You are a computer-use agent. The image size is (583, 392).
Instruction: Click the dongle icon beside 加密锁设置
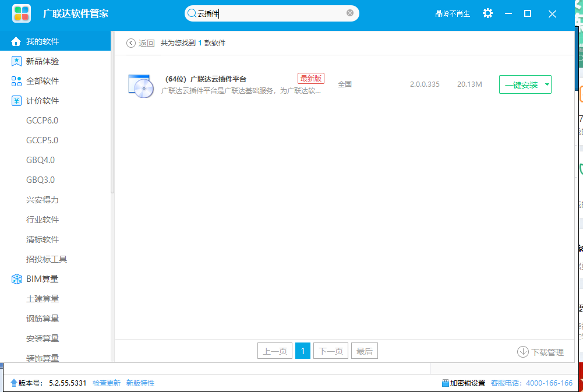coord(445,383)
